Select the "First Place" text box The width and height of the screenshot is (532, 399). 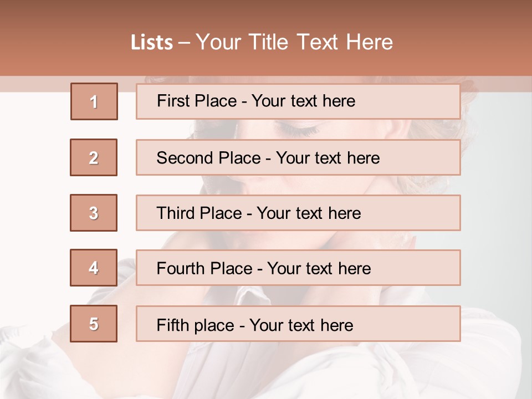(298, 101)
